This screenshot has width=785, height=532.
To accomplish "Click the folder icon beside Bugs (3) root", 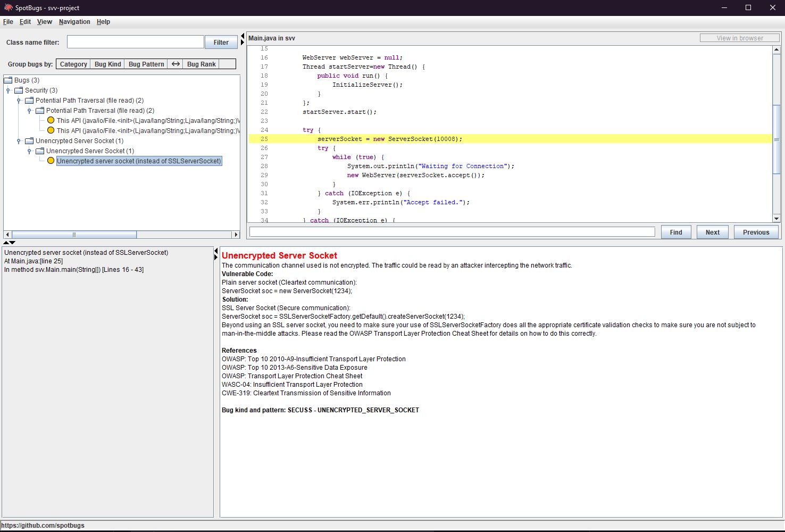I will (x=9, y=79).
